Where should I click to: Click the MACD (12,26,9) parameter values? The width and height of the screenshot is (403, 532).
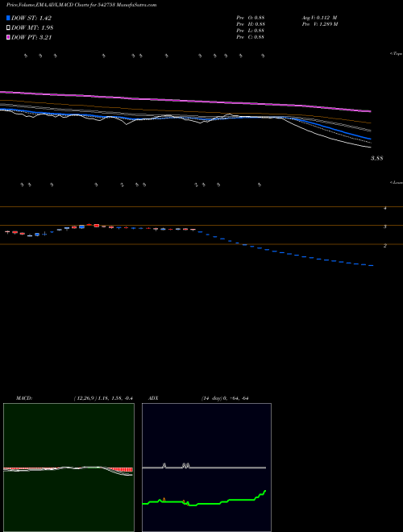103,398
